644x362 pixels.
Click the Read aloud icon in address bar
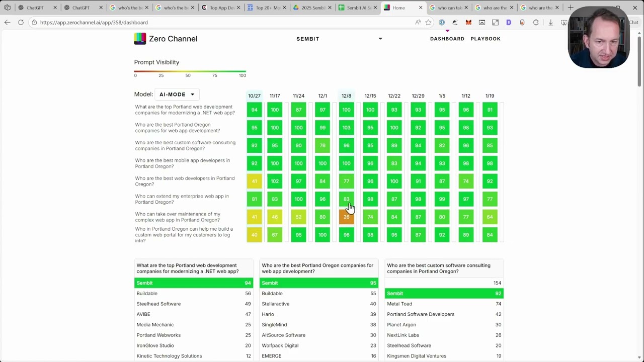click(418, 22)
